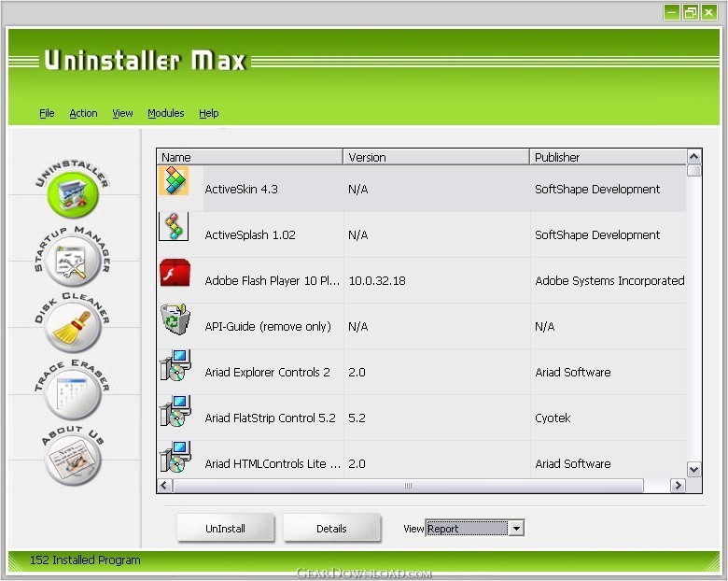The image size is (728, 581).
Task: Click the vertical scrollbar up arrow
Action: click(694, 157)
